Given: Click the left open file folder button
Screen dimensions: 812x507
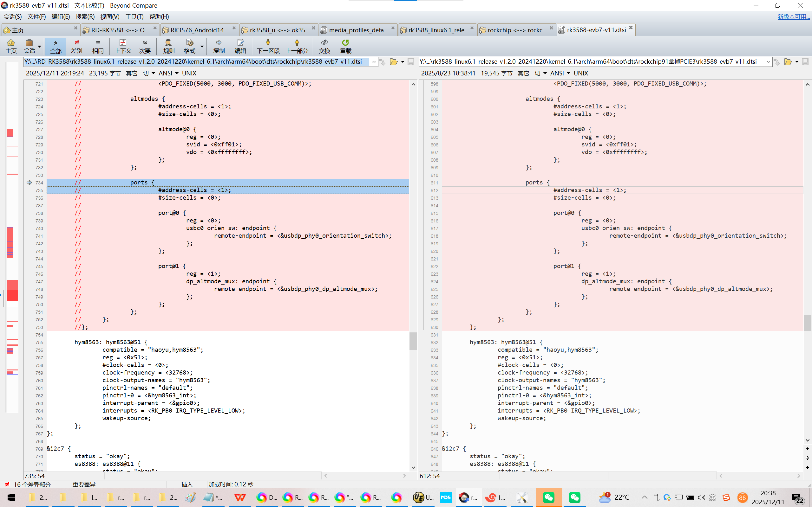Looking at the screenshot, I should click(394, 62).
